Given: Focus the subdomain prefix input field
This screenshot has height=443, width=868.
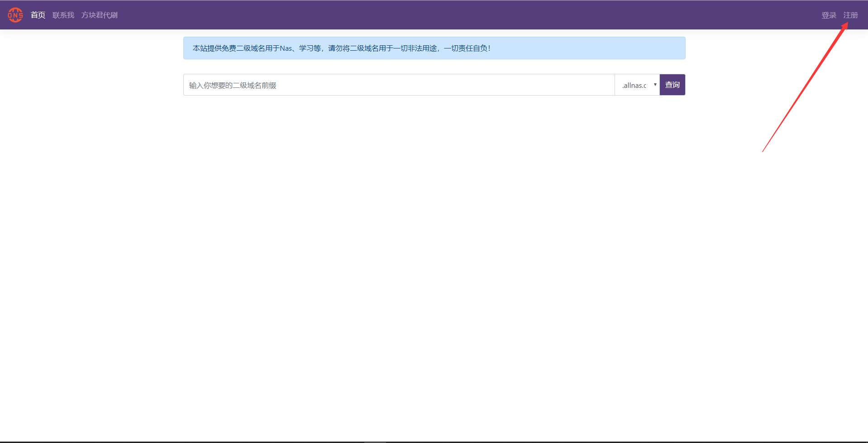Looking at the screenshot, I should point(398,85).
